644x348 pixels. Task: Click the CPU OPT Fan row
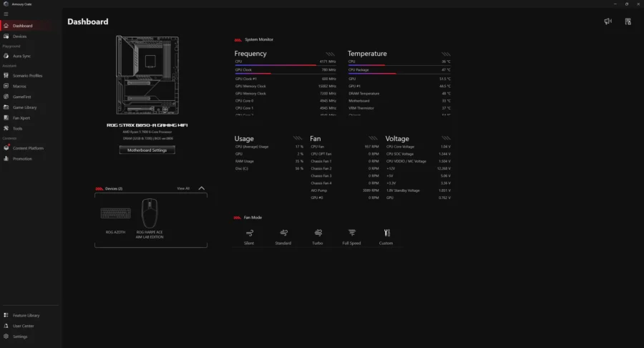pos(345,154)
